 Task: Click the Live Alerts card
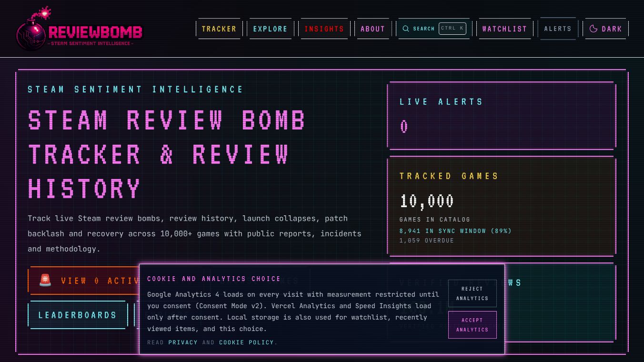pyautogui.click(x=503, y=115)
